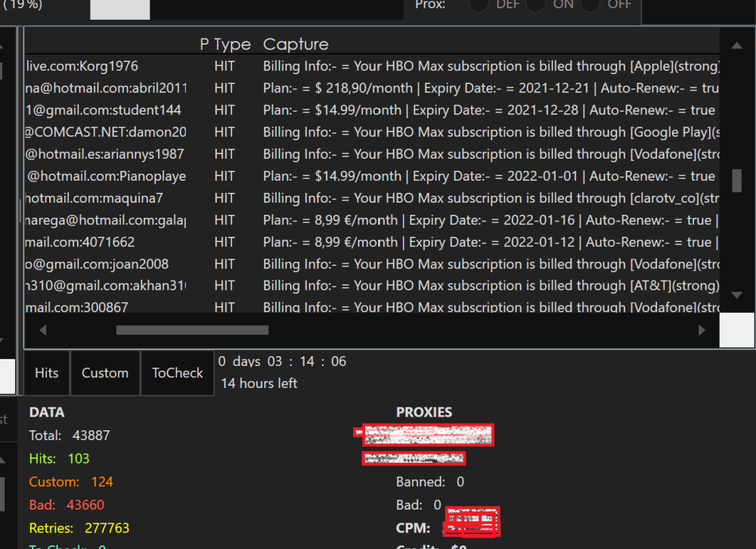Image resolution: width=756 pixels, height=549 pixels.
Task: Click the results list scroll-up arrow
Action: 736,42
